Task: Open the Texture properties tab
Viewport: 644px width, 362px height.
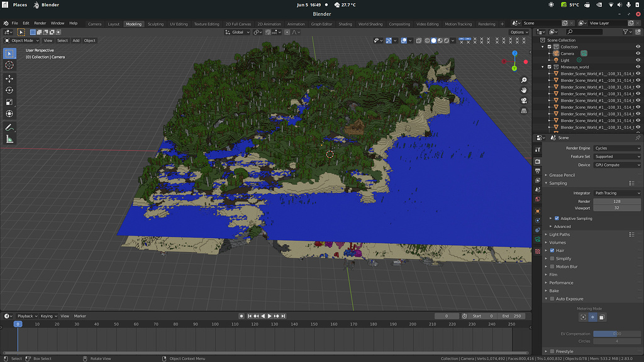Action: [x=538, y=251]
